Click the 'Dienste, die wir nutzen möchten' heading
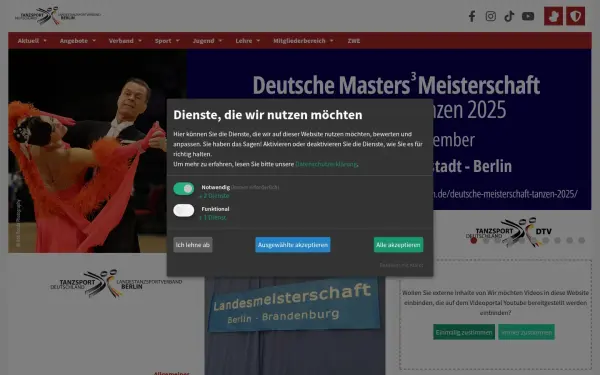The height and width of the screenshot is (375, 600). pos(268,115)
